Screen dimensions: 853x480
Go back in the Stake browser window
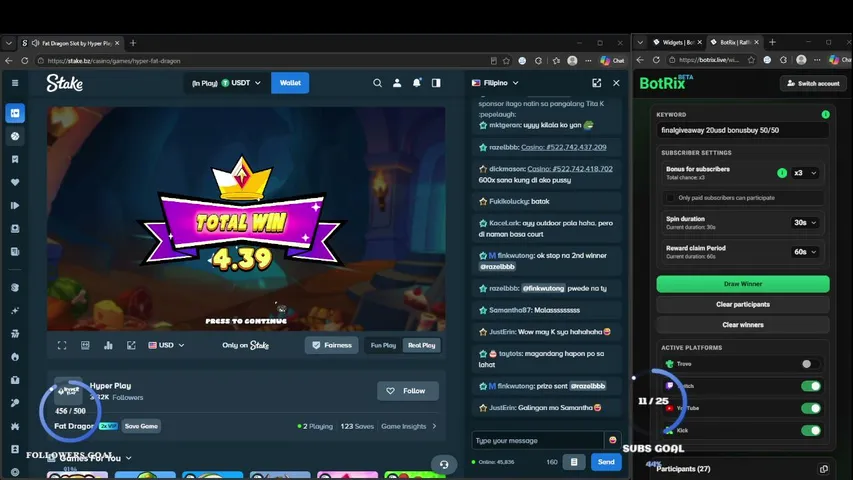pyautogui.click(x=9, y=61)
